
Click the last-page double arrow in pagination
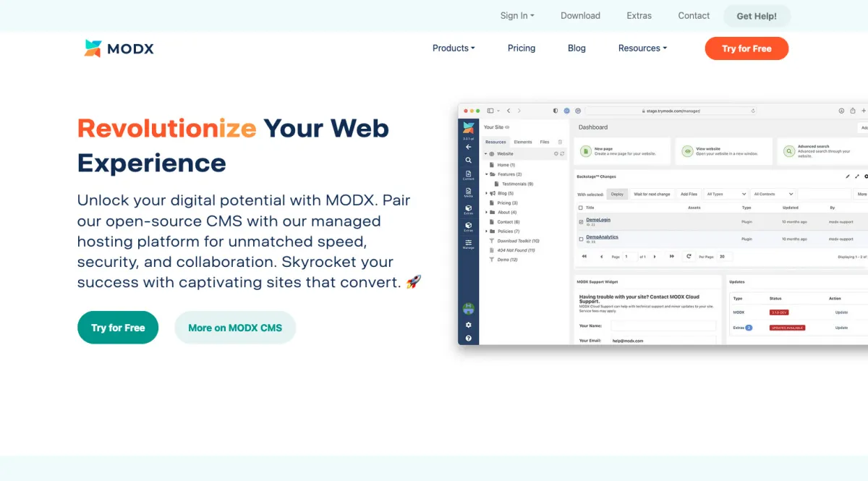pyautogui.click(x=672, y=256)
